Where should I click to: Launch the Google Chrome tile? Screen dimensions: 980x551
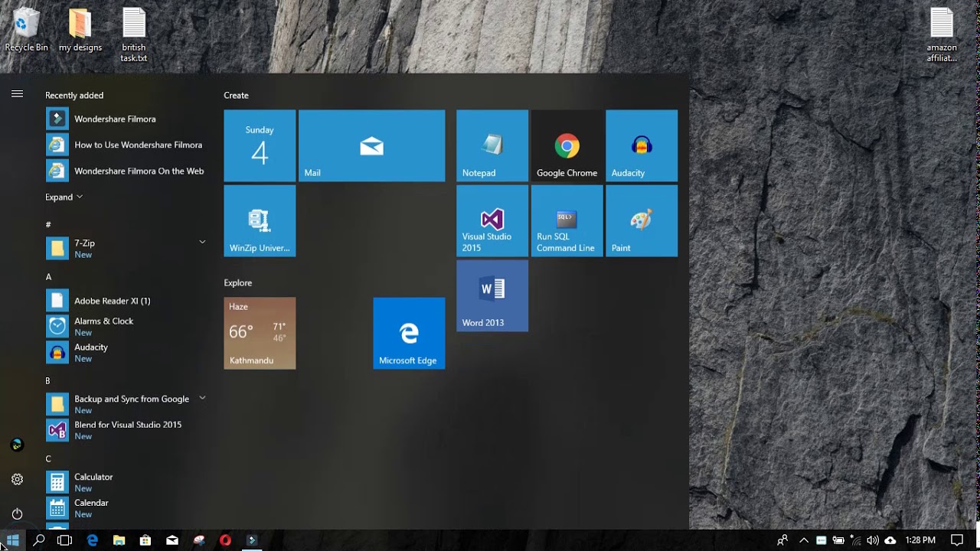pos(567,145)
